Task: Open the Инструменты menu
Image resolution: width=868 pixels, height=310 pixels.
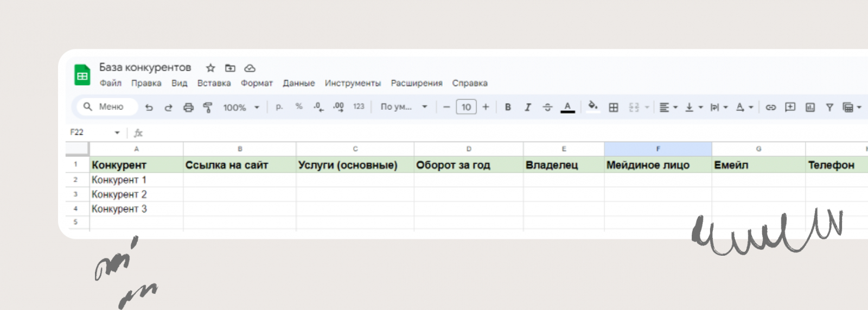Action: click(353, 83)
